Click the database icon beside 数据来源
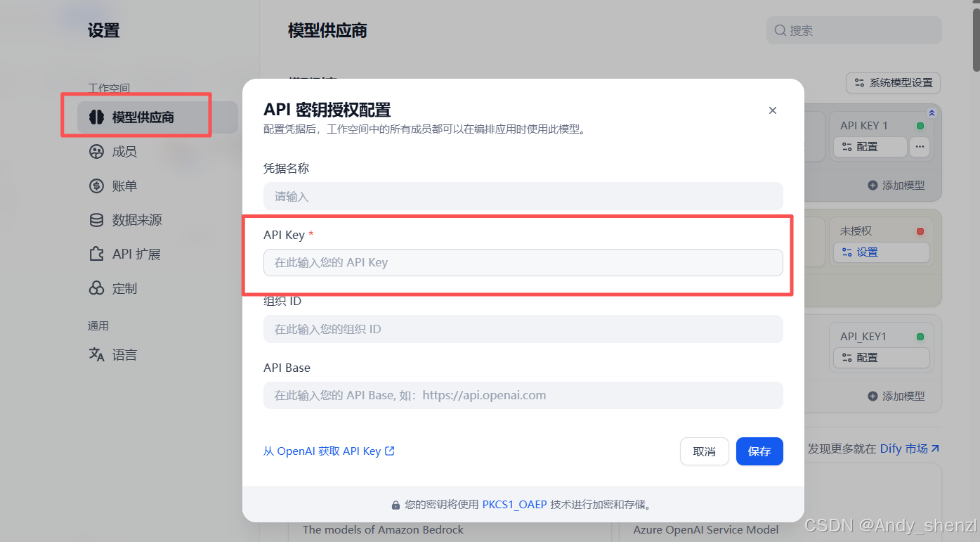This screenshot has height=542, width=980. (96, 220)
